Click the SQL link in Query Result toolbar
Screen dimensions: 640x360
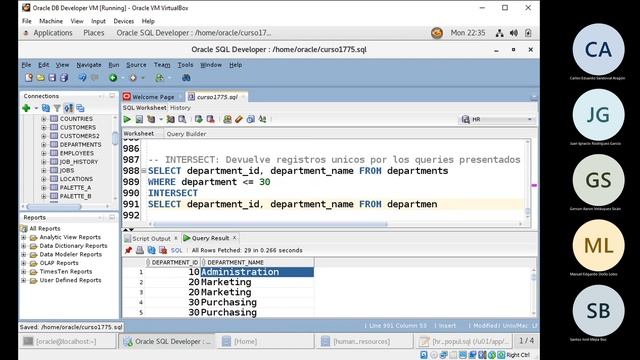point(176,250)
